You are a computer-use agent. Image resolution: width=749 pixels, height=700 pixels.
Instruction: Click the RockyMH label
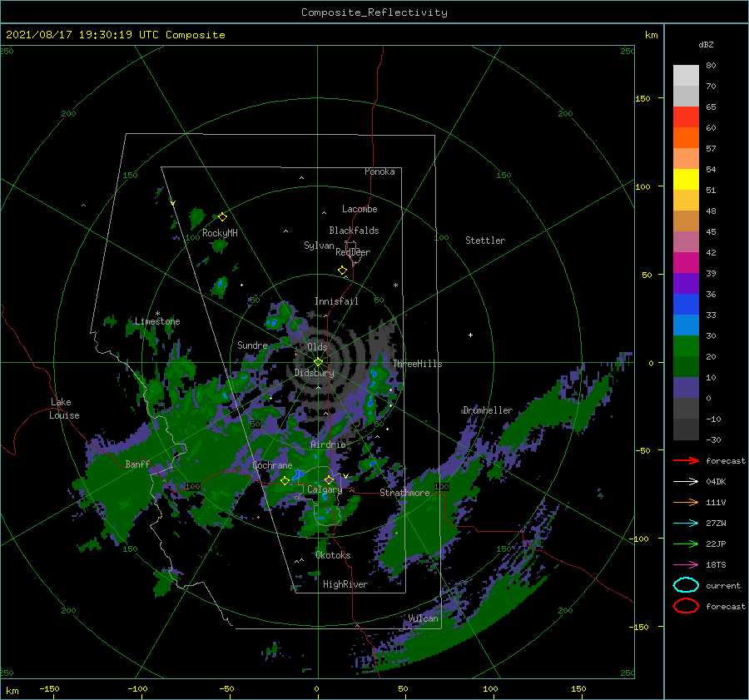(220, 233)
